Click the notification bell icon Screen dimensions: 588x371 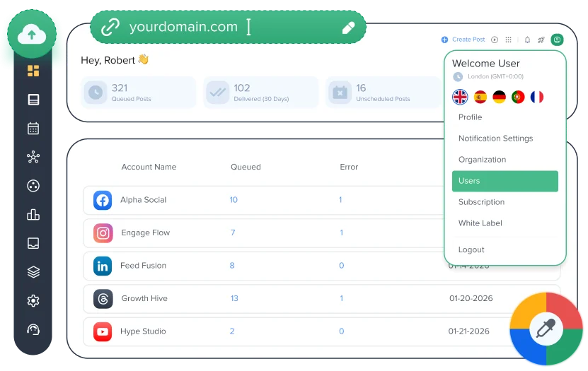coord(527,40)
